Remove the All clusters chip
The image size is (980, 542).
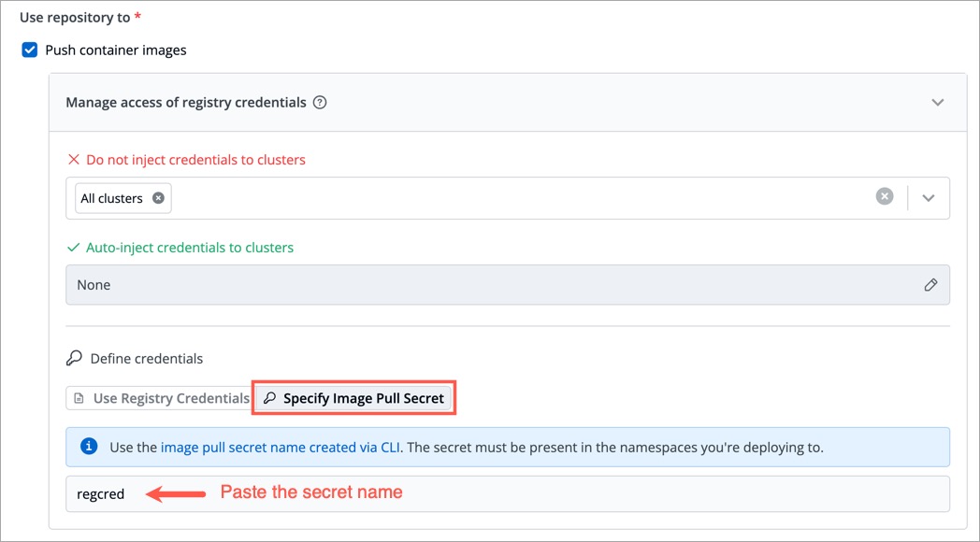158,198
